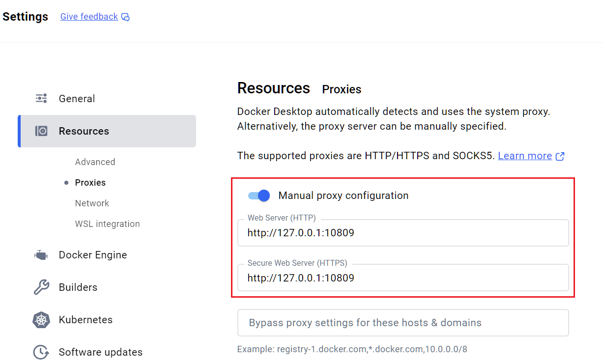Click the external link icon beside Learn more
This screenshot has height=364, width=604.
(x=560, y=156)
